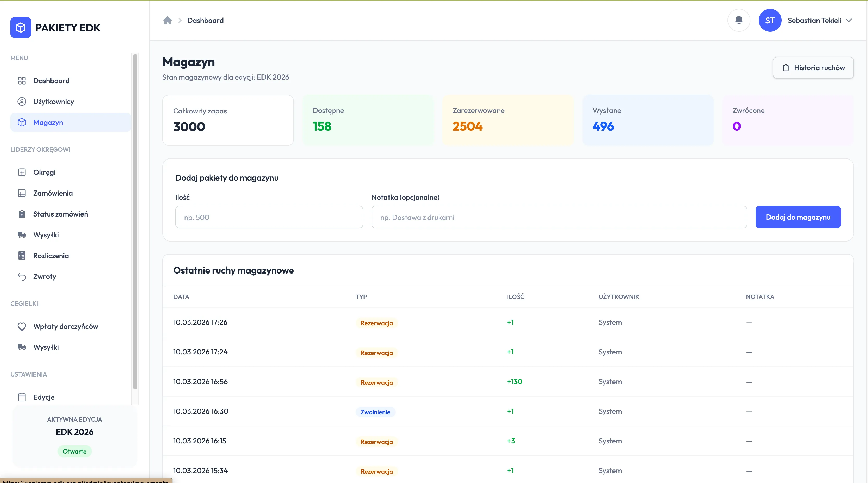Open Historia ruchów
The height and width of the screenshot is (483, 868).
(x=813, y=68)
